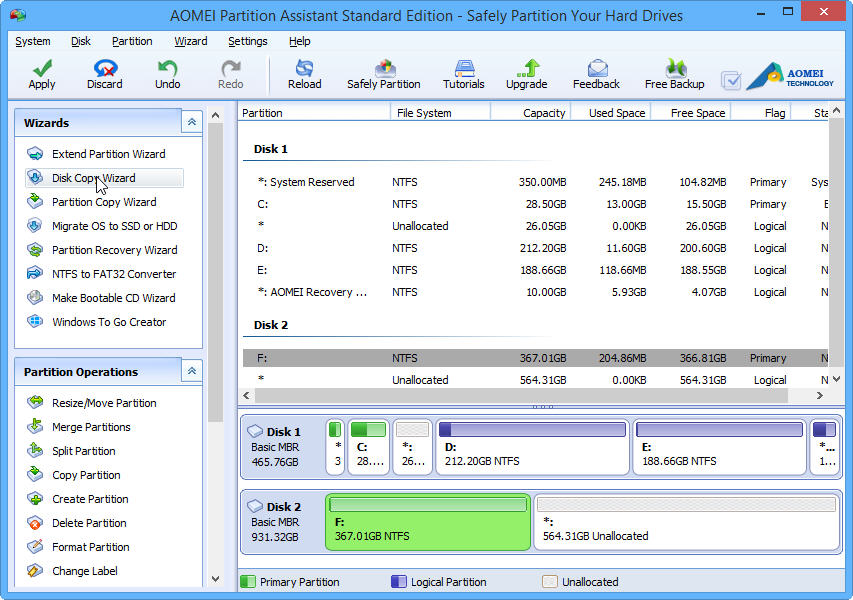Collapse the Wizards panel
The image size is (853, 600).
[x=191, y=122]
